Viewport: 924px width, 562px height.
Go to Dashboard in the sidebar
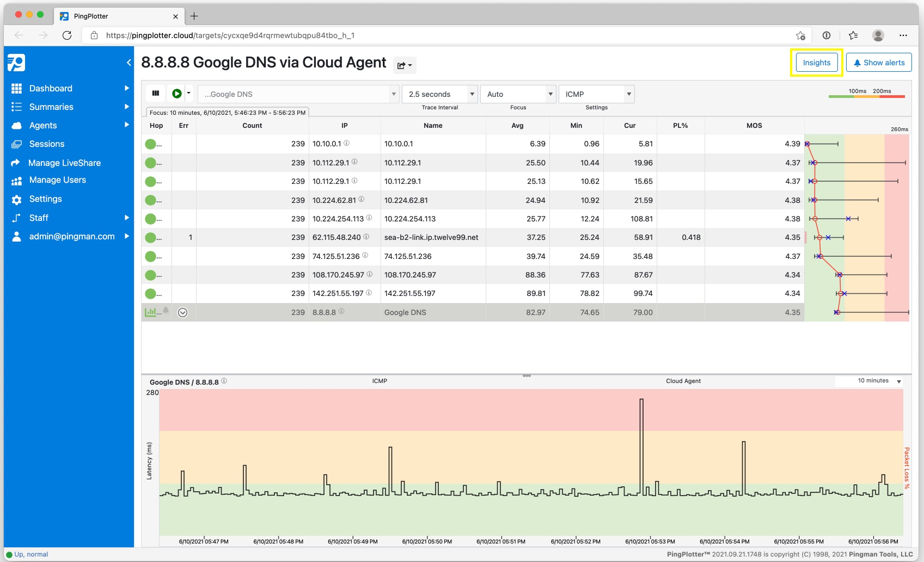51,88
